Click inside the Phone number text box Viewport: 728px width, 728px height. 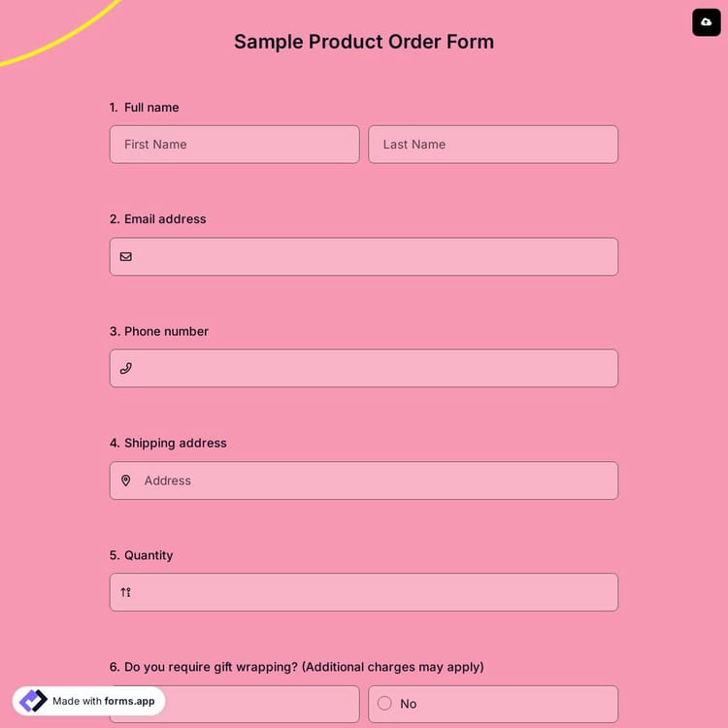[x=374, y=369]
